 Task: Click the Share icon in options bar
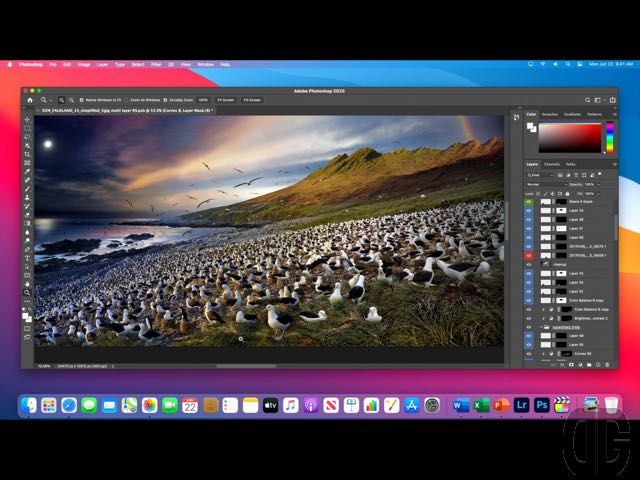click(x=612, y=100)
